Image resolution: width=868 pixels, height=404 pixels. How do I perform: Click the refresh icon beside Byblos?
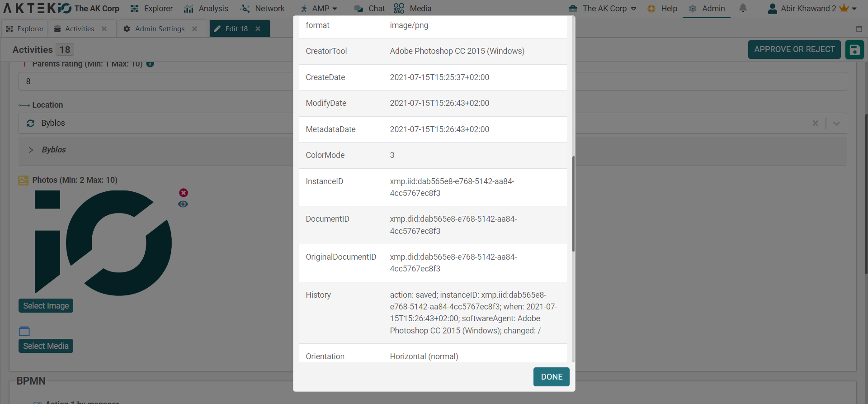click(31, 123)
